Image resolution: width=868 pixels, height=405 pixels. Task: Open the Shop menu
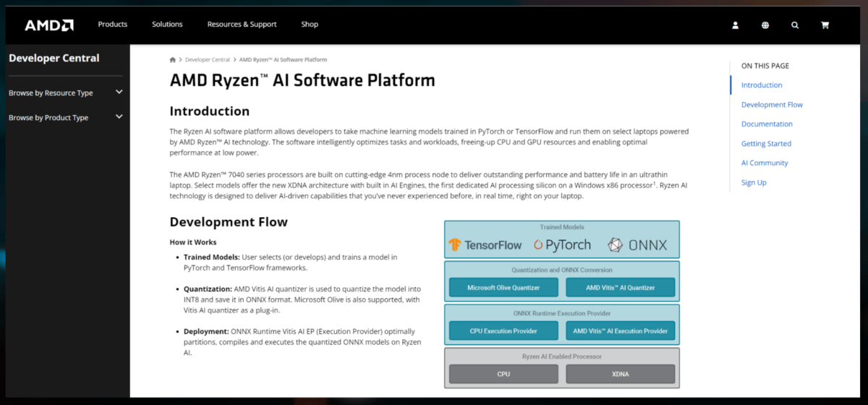[x=310, y=24]
